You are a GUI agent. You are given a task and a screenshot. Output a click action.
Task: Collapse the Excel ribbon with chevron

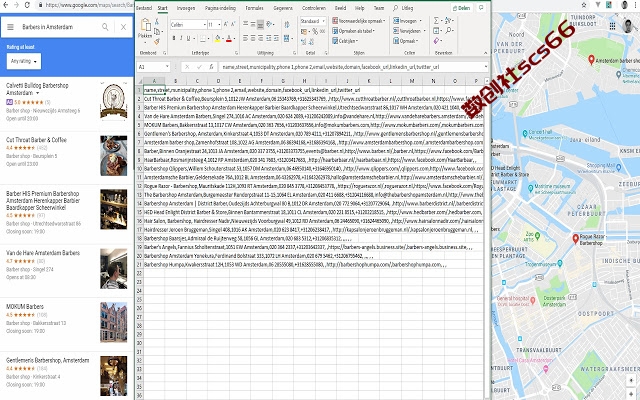click(x=485, y=53)
